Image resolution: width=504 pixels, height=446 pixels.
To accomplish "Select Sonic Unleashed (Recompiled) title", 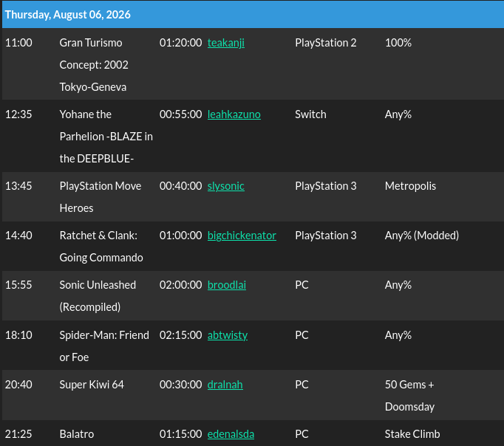I will (x=98, y=296).
